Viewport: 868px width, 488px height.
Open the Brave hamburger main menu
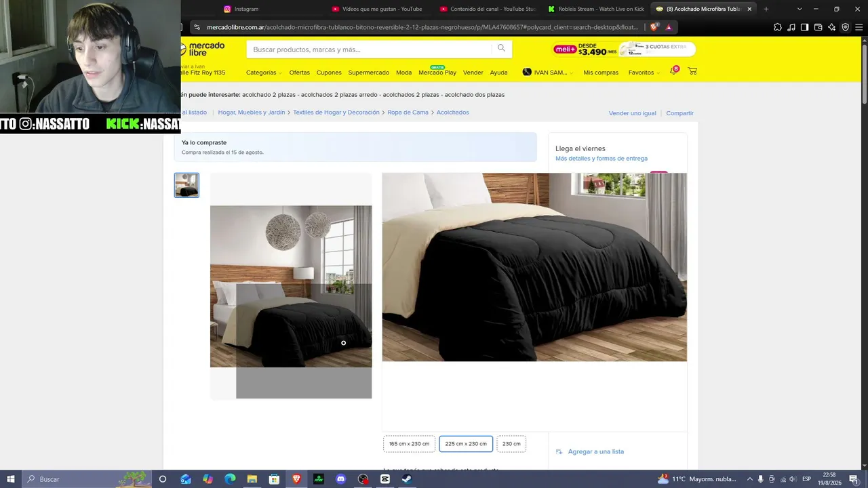pos(859,27)
